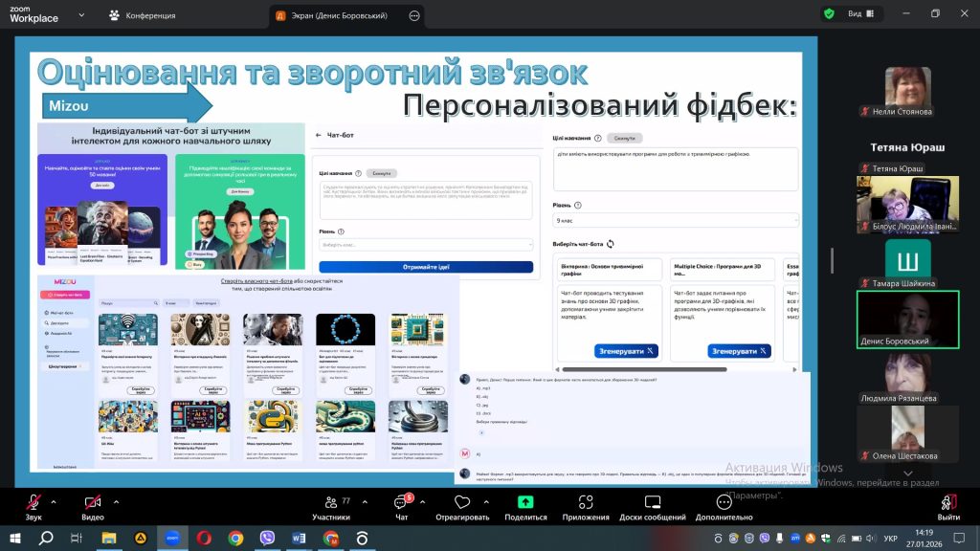
Task: Open Отреагировать reactions menu
Action: coord(462,506)
